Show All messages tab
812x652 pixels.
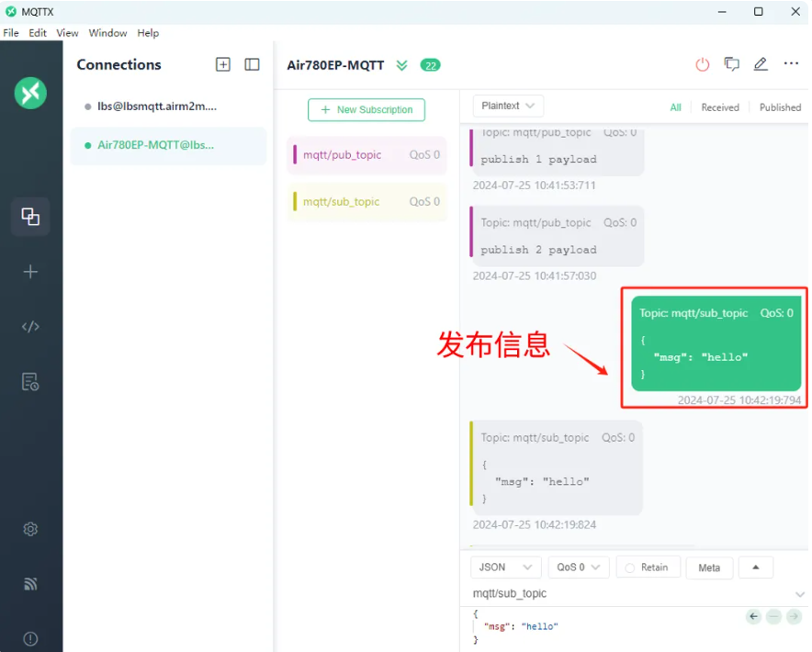pos(676,107)
